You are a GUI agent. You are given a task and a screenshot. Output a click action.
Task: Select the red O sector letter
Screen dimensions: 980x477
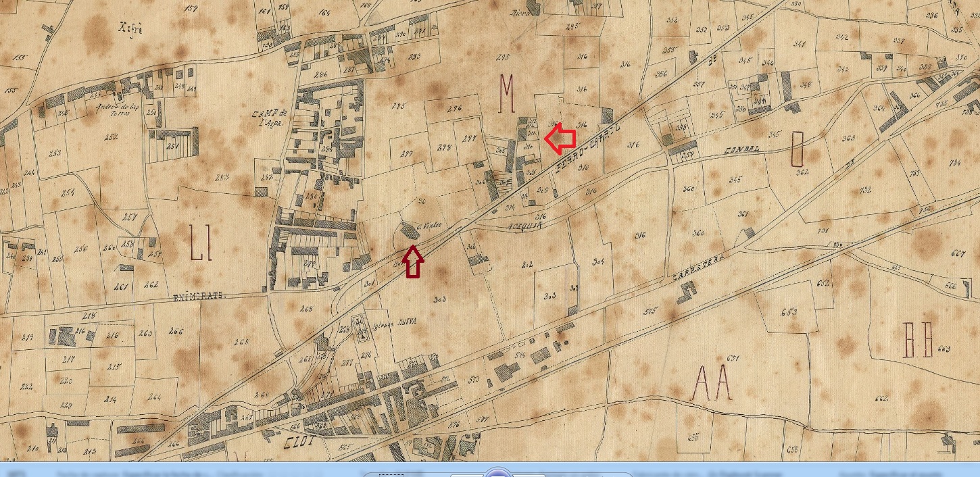coord(797,149)
